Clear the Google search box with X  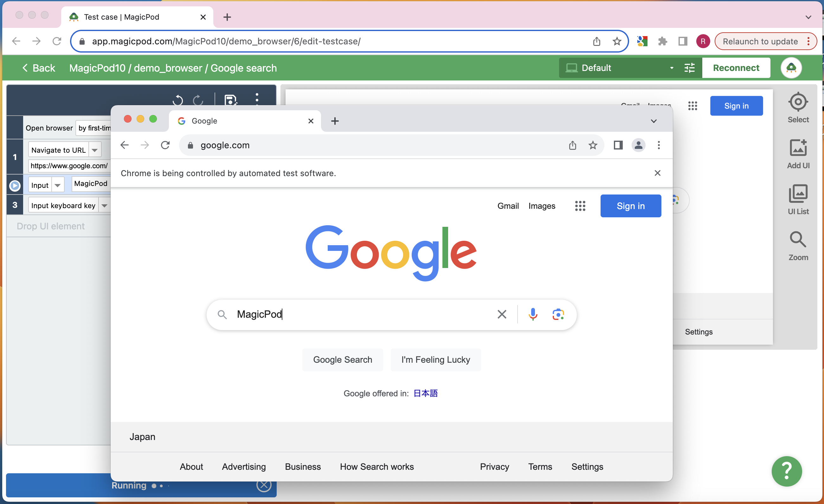(502, 314)
